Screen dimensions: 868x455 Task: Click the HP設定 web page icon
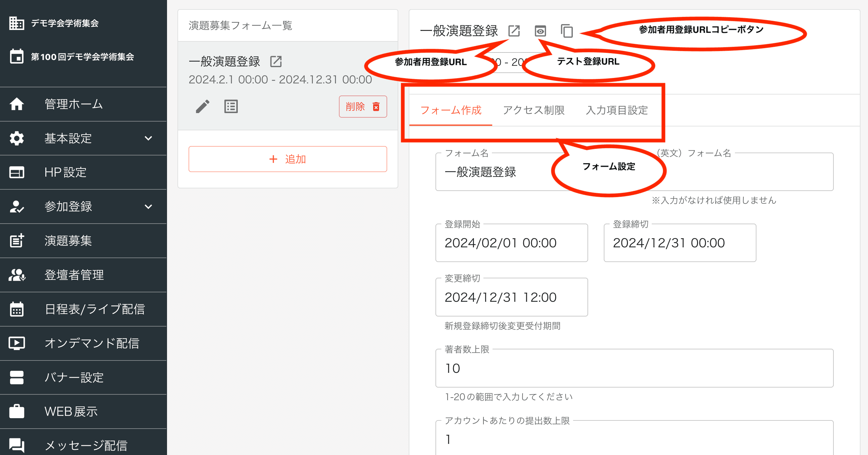pos(17,172)
